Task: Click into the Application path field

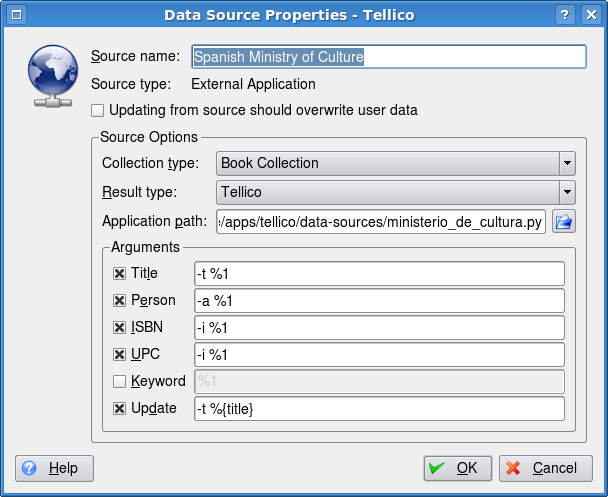Action: tap(381, 222)
